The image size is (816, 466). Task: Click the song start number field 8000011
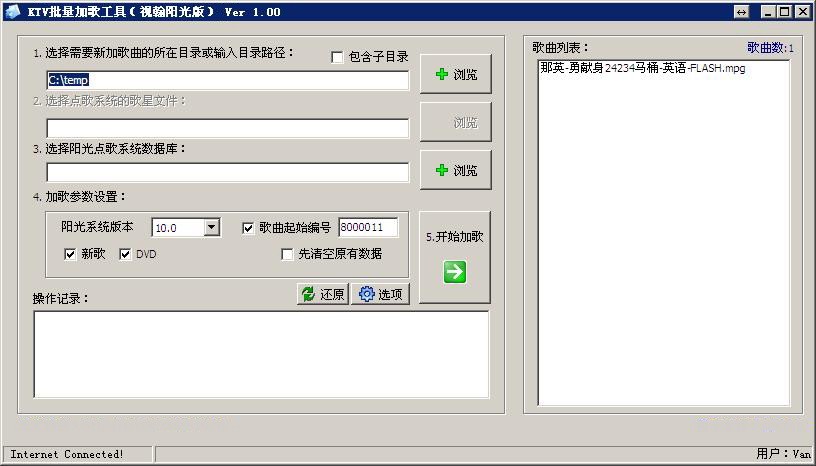[368, 227]
